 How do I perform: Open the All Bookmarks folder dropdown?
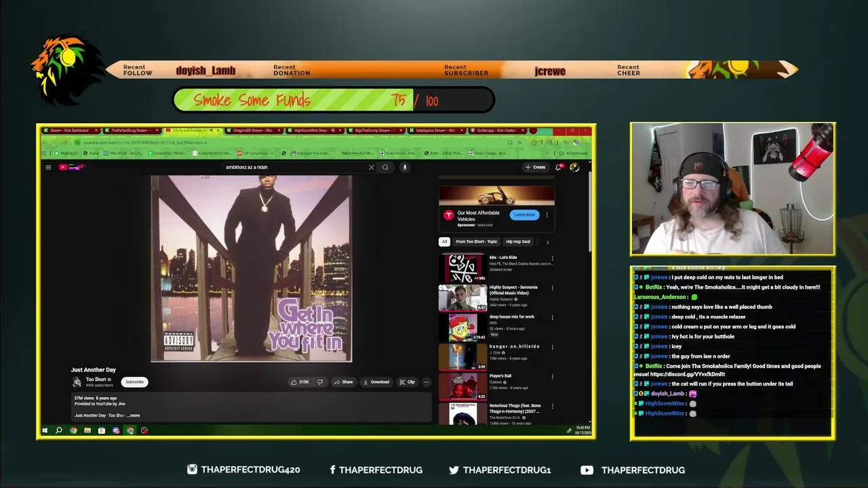(574, 153)
